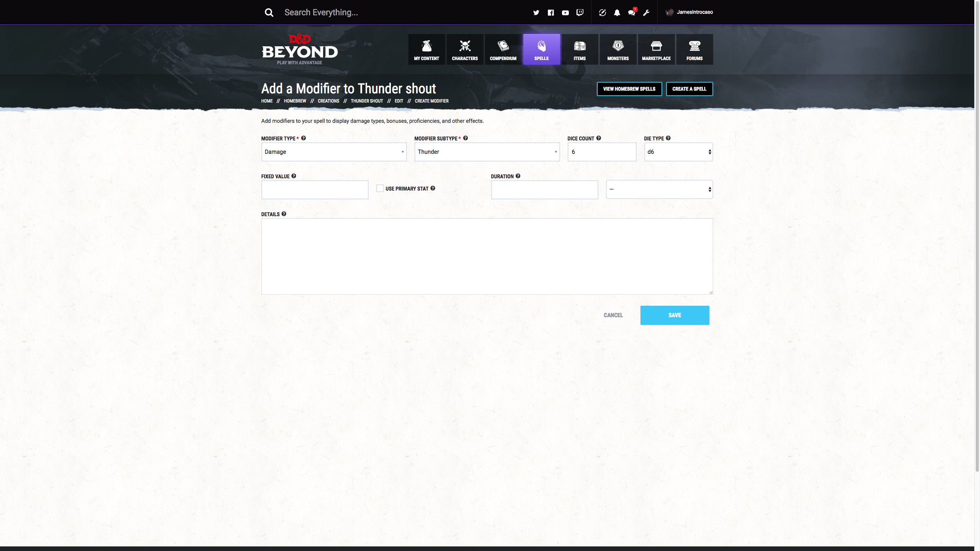
Task: Focus the Dice Count field
Action: pos(602,152)
